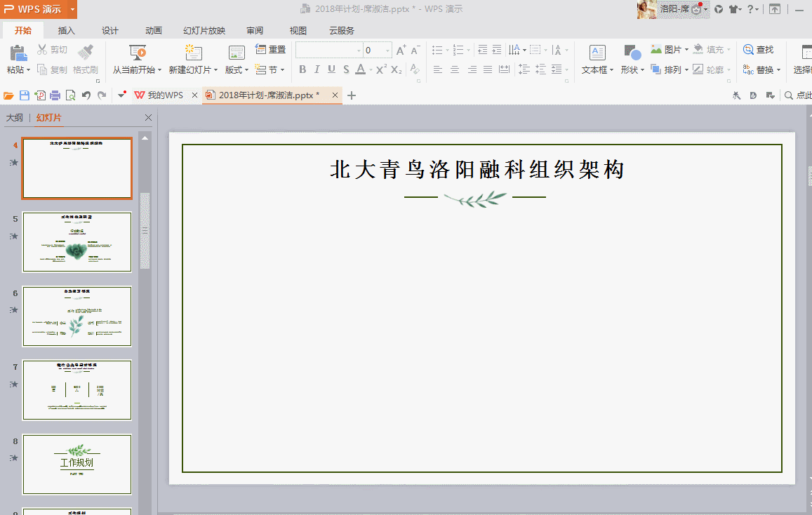Select slide 5 thumbnail
The image size is (812, 515).
click(x=77, y=242)
